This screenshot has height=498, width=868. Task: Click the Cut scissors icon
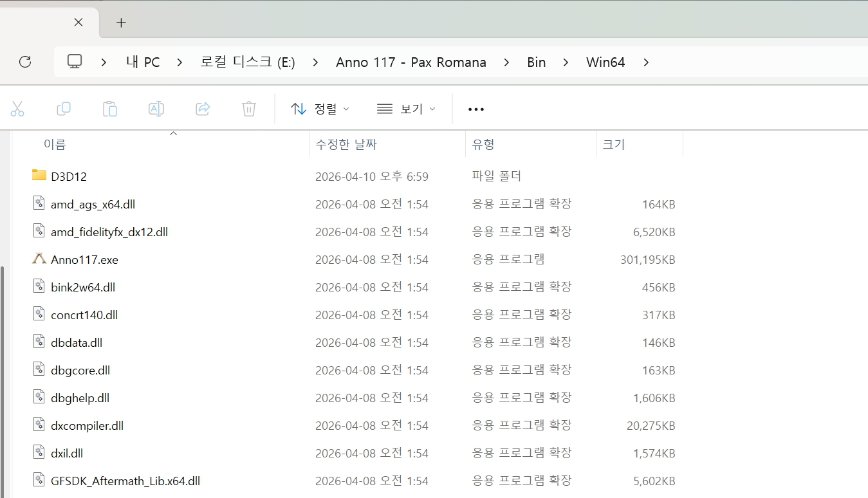tap(17, 109)
